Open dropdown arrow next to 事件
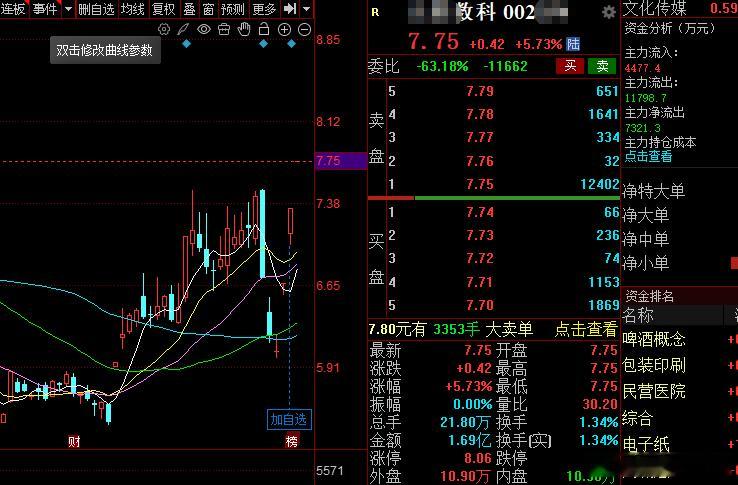The height and width of the screenshot is (485, 738). pos(68,8)
